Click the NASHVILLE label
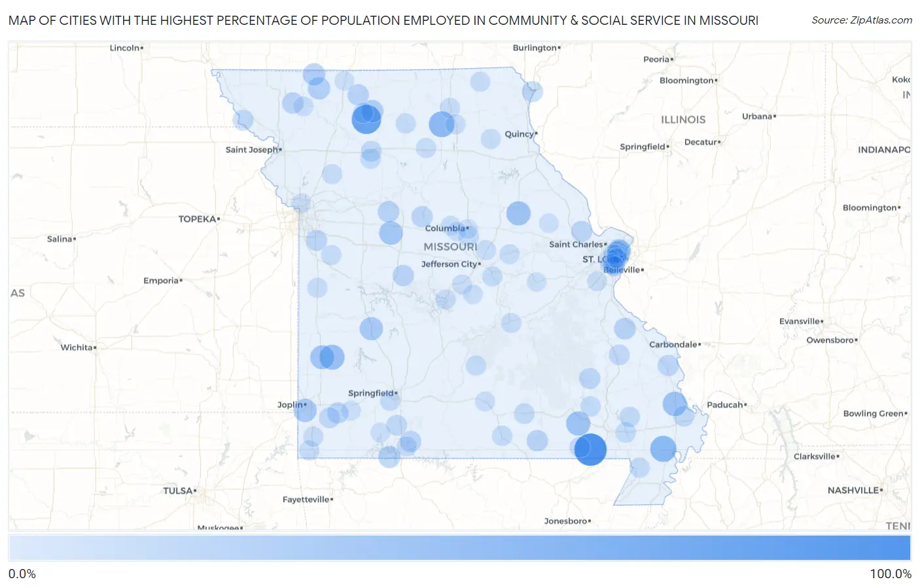Viewport: 920px width, 588px height. [x=853, y=491]
